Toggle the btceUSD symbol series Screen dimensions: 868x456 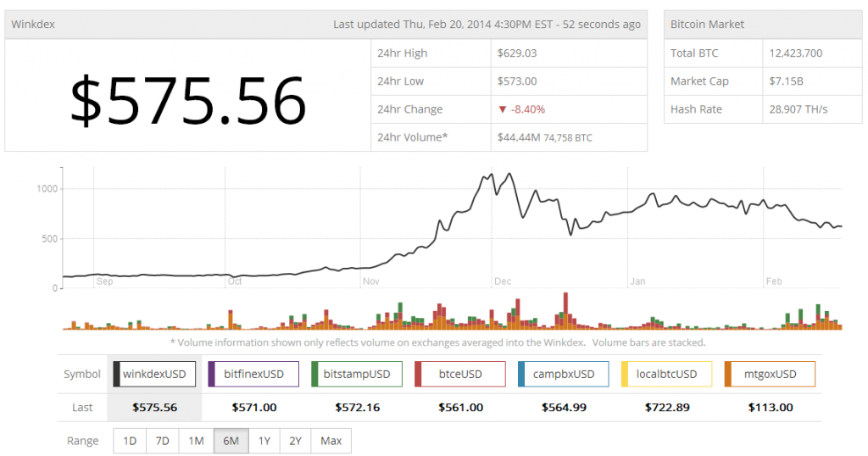pos(460,374)
